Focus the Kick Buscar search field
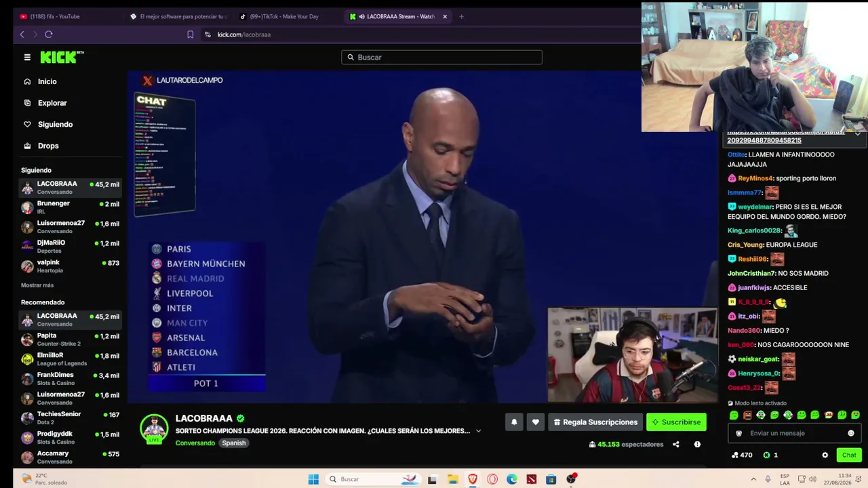The height and width of the screenshot is (488, 868). click(441, 58)
